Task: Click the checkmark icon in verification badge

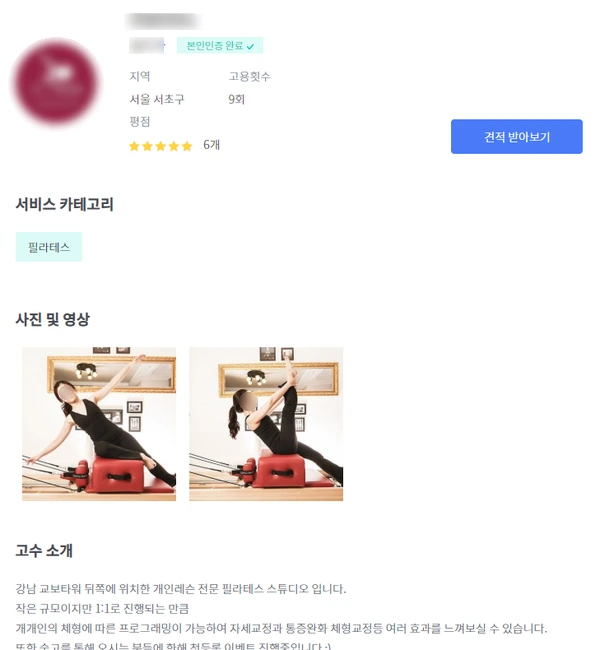Action: pyautogui.click(x=250, y=46)
